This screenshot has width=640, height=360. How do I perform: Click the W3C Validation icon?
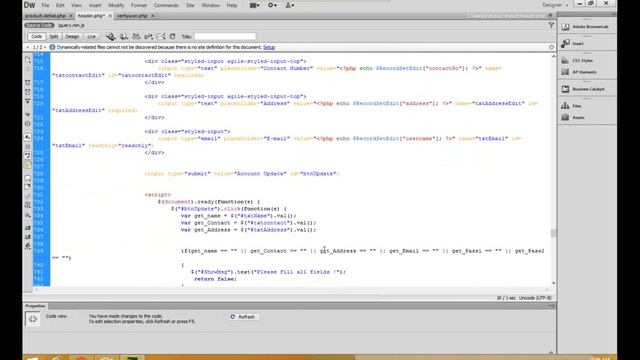point(149,37)
